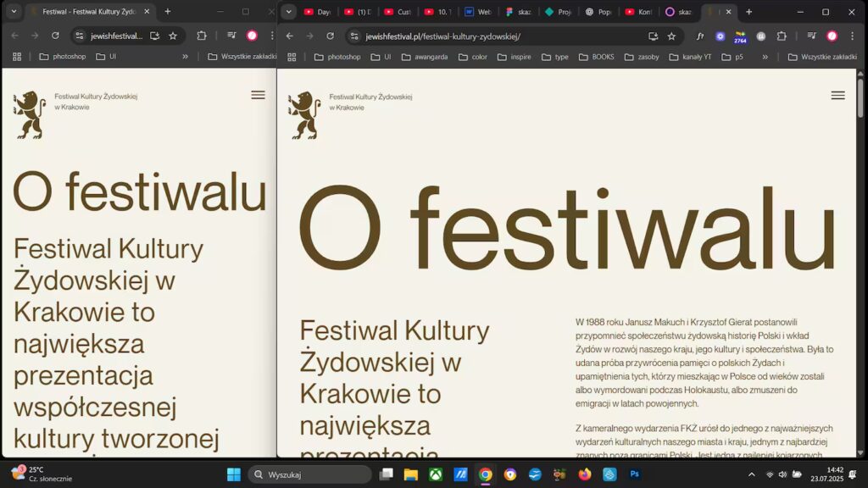Viewport: 868px width, 488px height.
Task: Open Firefox from the taskbar
Action: click(584, 474)
